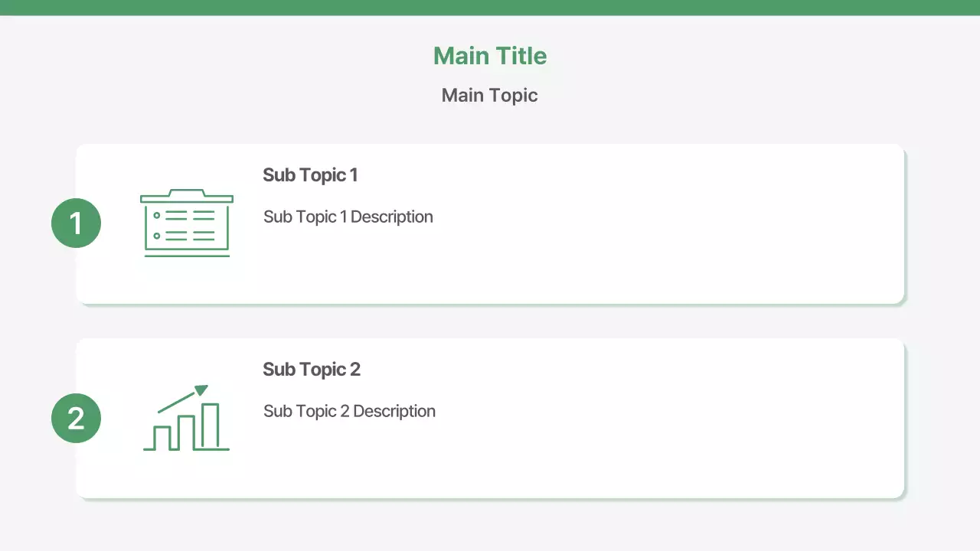Select the Main Topic subtitle text
980x551 pixels.
pyautogui.click(x=490, y=96)
